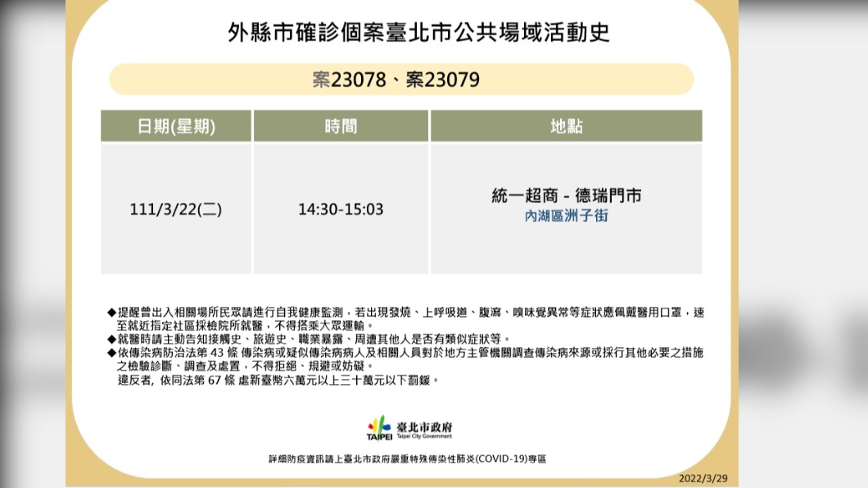
Task: Click the first reminder bullet starting 提醒曾出入
Action: pos(406,319)
